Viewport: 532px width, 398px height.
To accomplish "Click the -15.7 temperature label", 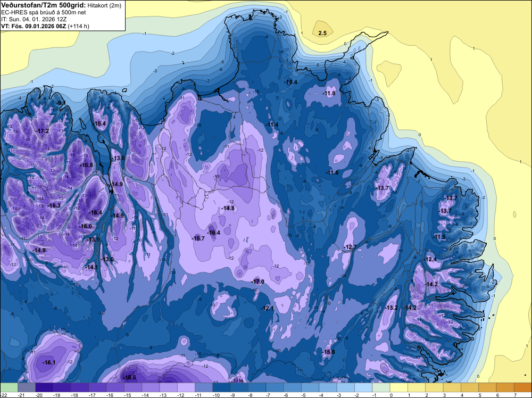I will [x=198, y=238].
